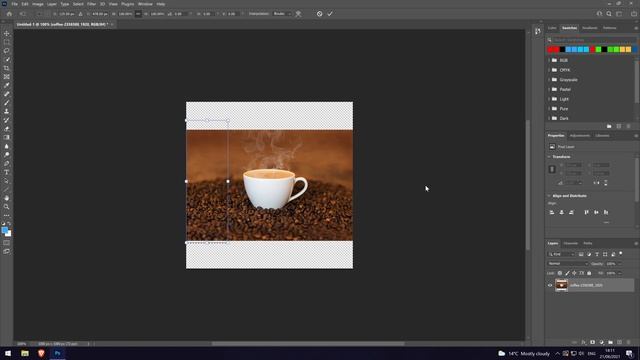Viewport: 640px width, 360px height.
Task: Open the Image menu
Action: coord(38,4)
